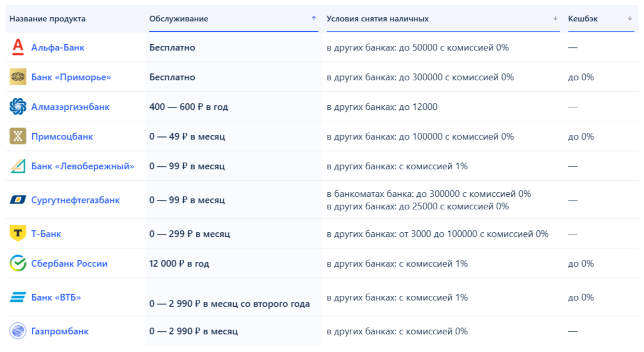Viewport: 644px width, 352px height.
Task: Click the Кешбэк column header
Action: click(583, 19)
